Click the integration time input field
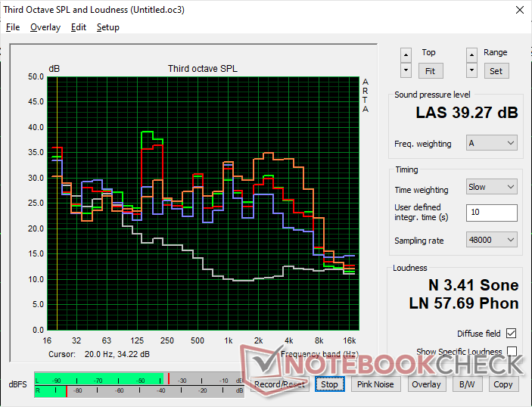532x407 pixels. [491, 213]
